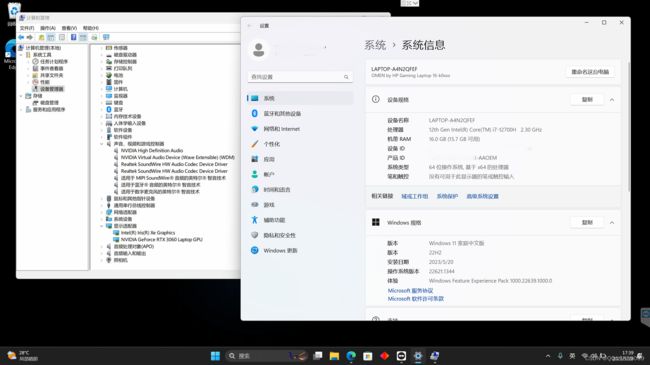Image resolution: width=650 pixels, height=365 pixels.
Task: Select NVIDIA Virtual Audio Device (Wave Extensible)
Action: [177, 158]
